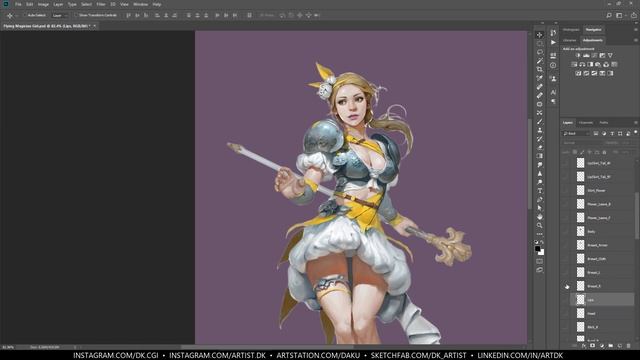Add layer mask icon in Layers panel
This screenshot has width=640, height=360.
pos(593,346)
